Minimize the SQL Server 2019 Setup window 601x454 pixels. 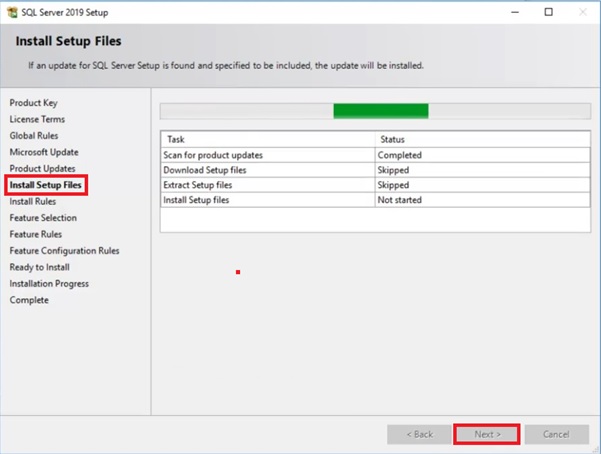[515, 12]
